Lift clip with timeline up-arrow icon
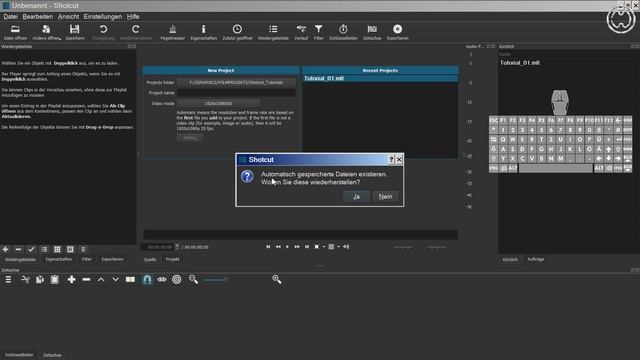This screenshot has height=360, width=640. [101, 280]
